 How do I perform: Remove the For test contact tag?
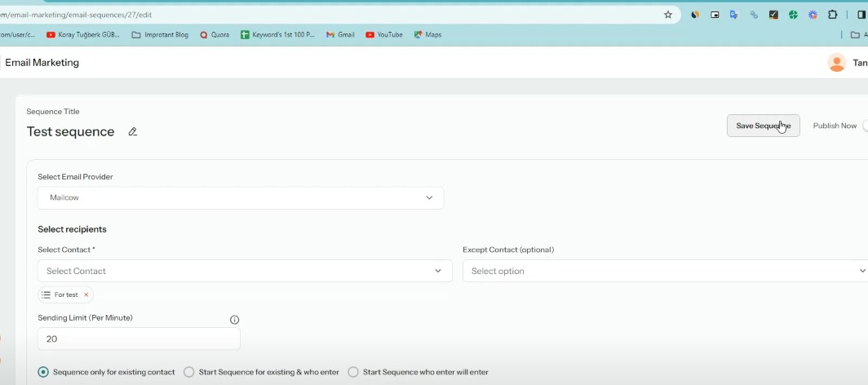(x=86, y=294)
